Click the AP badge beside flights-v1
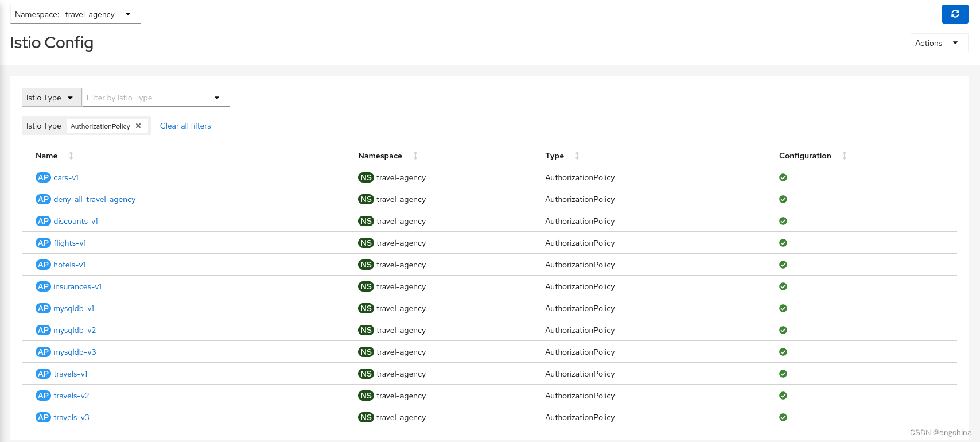Image resolution: width=980 pixels, height=442 pixels. (43, 243)
